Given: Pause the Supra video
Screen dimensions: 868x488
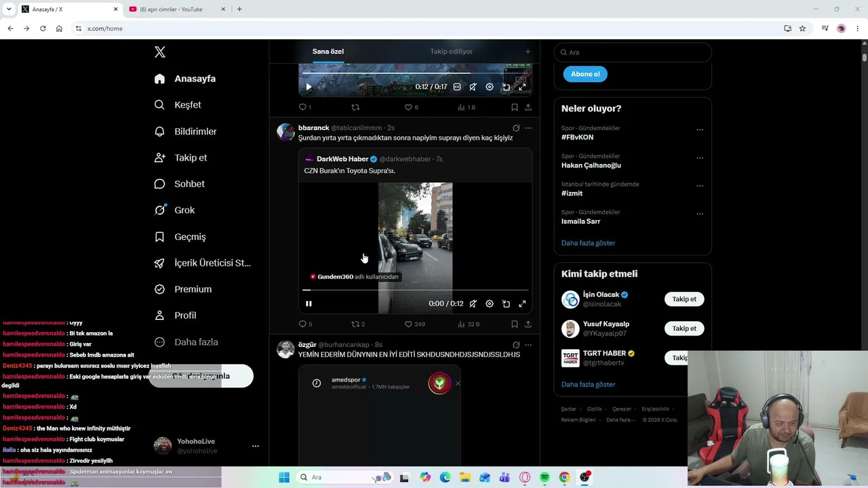Looking at the screenshot, I should [309, 304].
